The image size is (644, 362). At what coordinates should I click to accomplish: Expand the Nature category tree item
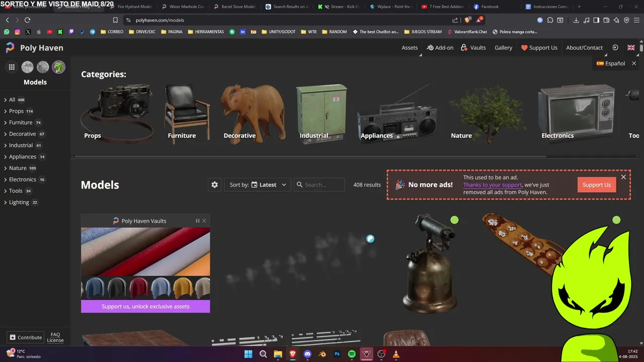pos(5,168)
